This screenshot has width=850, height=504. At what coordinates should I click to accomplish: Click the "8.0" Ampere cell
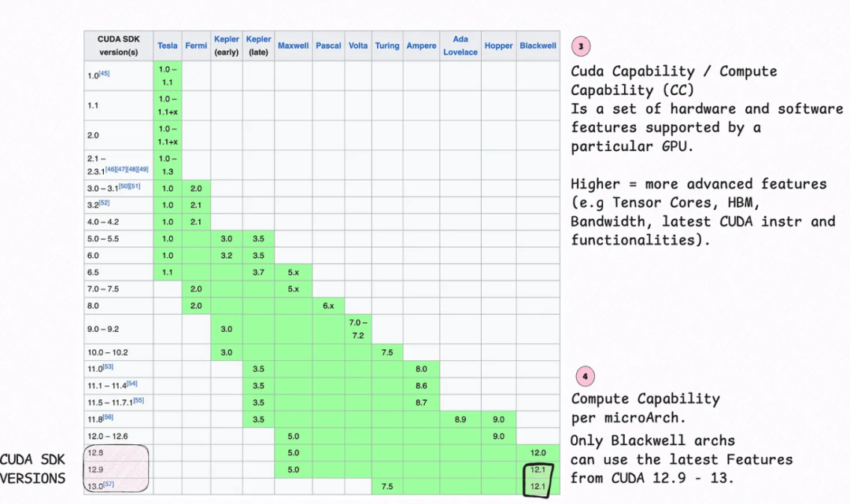pos(421,370)
